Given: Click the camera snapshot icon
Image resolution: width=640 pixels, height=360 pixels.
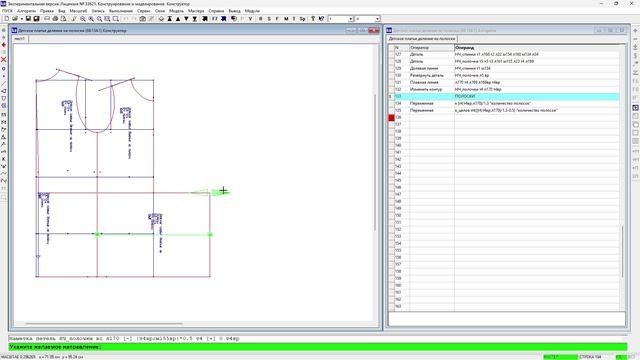Looking at the screenshot, I should tap(143, 18).
